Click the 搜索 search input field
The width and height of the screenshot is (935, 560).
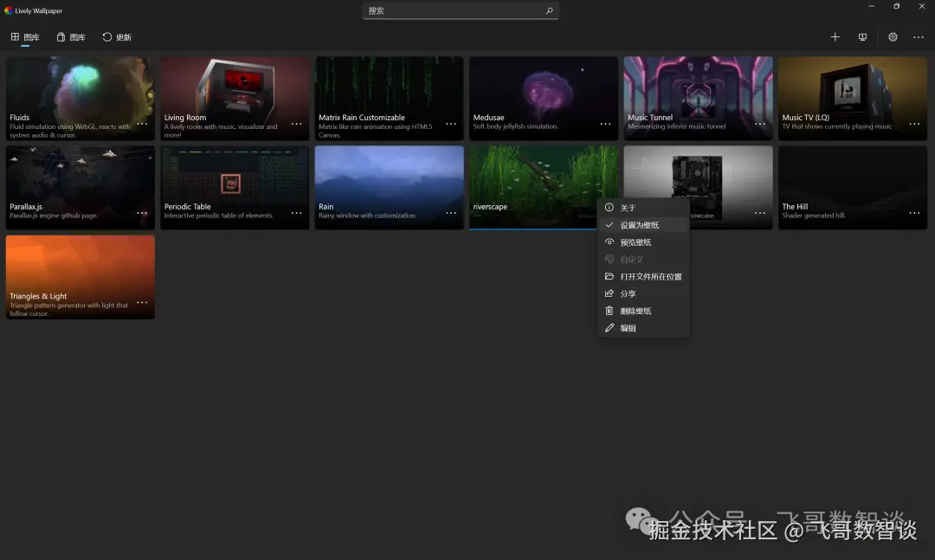[461, 10]
